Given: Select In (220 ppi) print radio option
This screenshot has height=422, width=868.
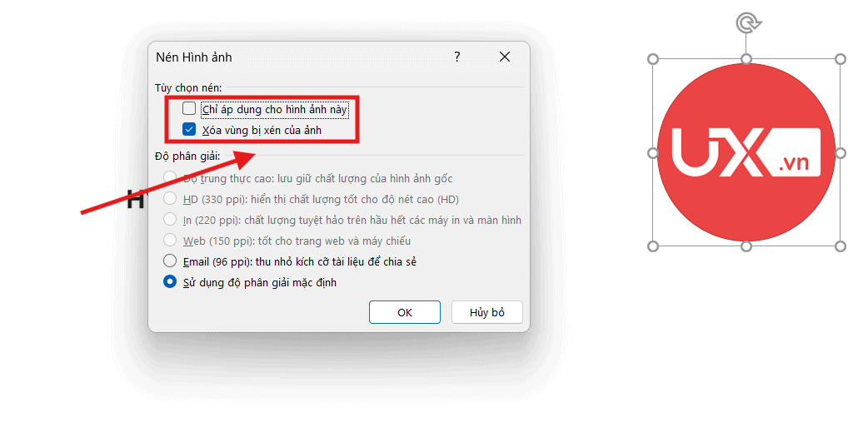Looking at the screenshot, I should [169, 220].
